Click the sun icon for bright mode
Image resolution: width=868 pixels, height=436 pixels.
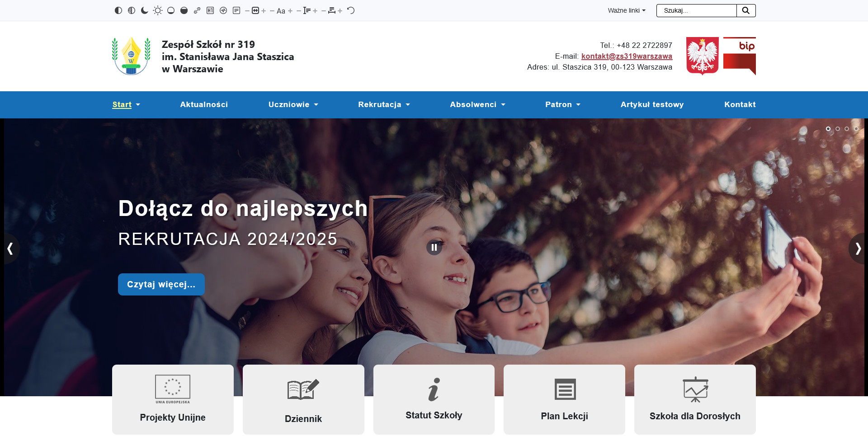click(158, 10)
